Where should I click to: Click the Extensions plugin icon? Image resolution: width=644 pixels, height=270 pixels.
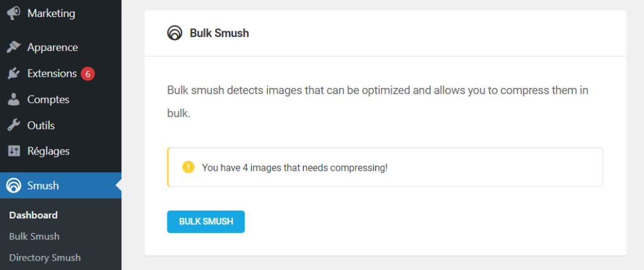[x=13, y=73]
